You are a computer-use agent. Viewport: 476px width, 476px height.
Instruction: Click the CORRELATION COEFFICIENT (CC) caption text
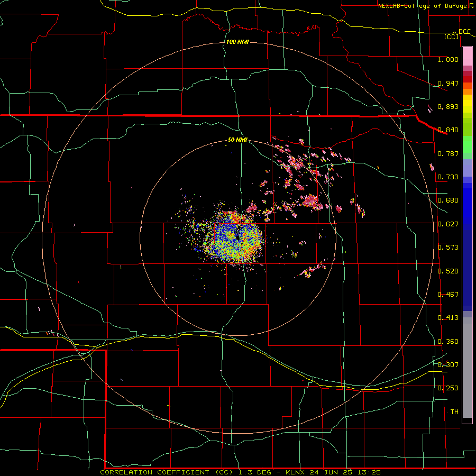[167, 472]
